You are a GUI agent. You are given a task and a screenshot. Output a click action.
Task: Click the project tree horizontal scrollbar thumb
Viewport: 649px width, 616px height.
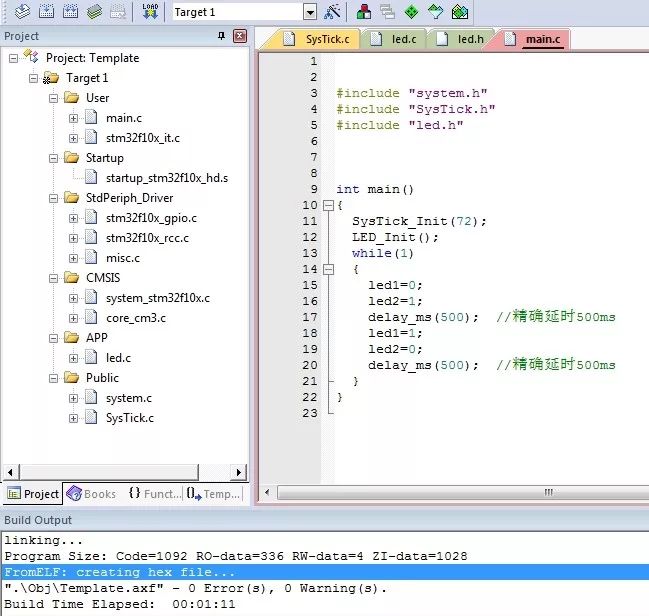tap(109, 472)
